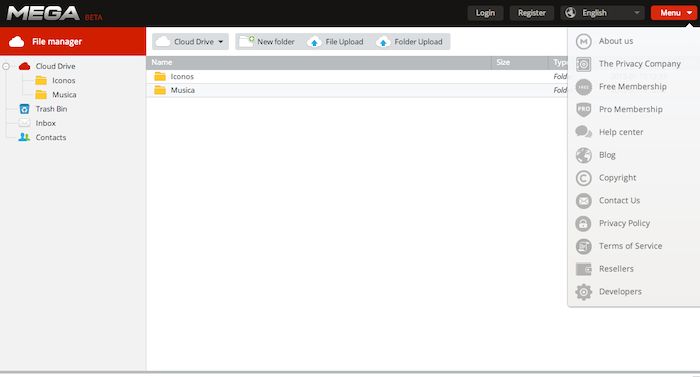Click the Musica folder icon in sidebar
700x377 pixels.
pos(41,95)
